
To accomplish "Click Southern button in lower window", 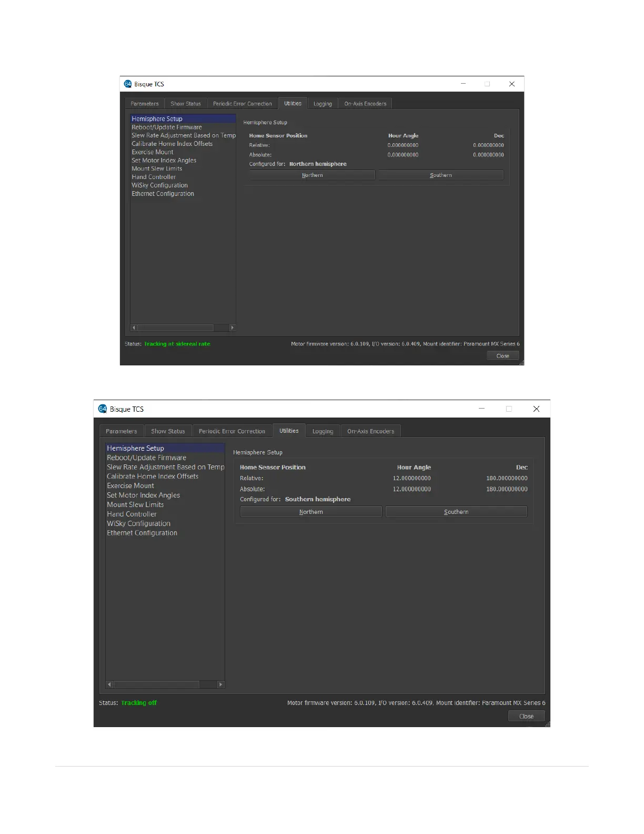I will [x=456, y=512].
